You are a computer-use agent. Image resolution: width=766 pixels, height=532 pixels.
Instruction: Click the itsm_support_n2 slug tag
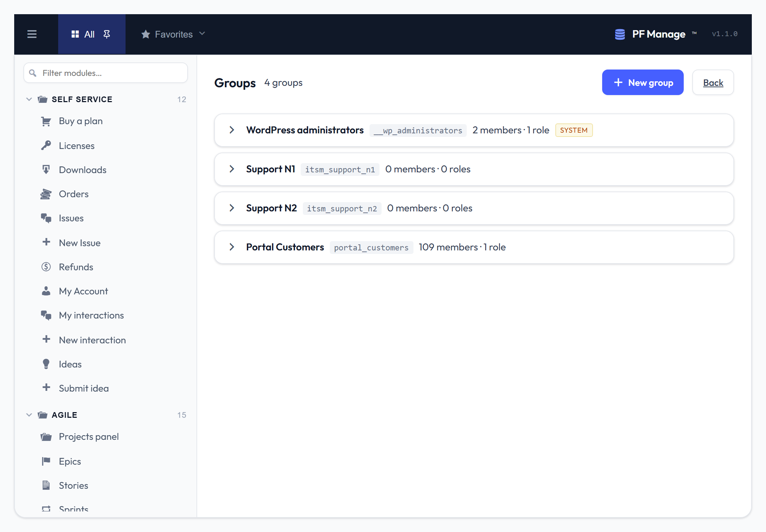pos(342,209)
